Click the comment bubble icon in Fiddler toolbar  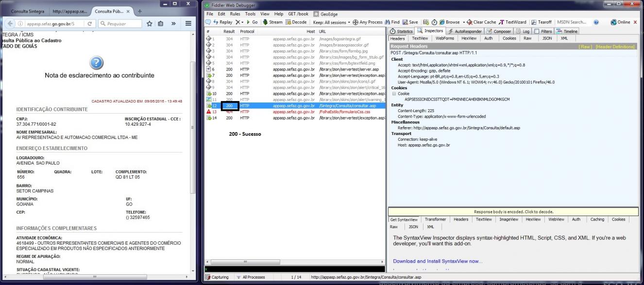click(208, 22)
